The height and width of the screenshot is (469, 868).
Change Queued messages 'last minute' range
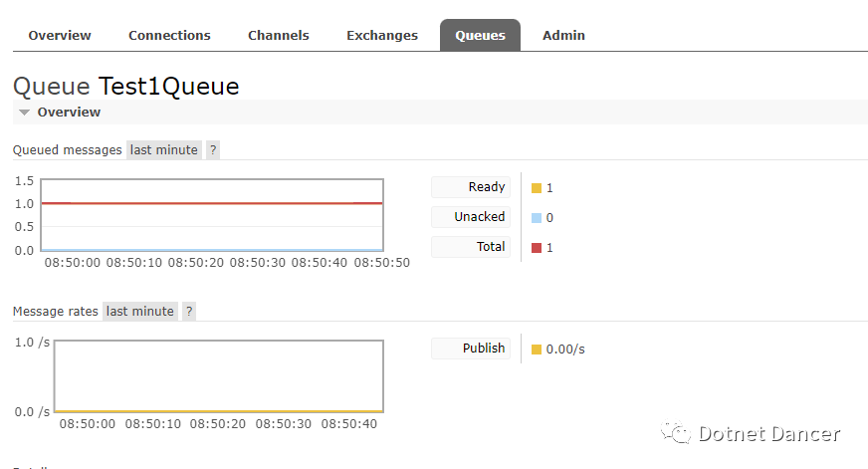[x=163, y=150]
